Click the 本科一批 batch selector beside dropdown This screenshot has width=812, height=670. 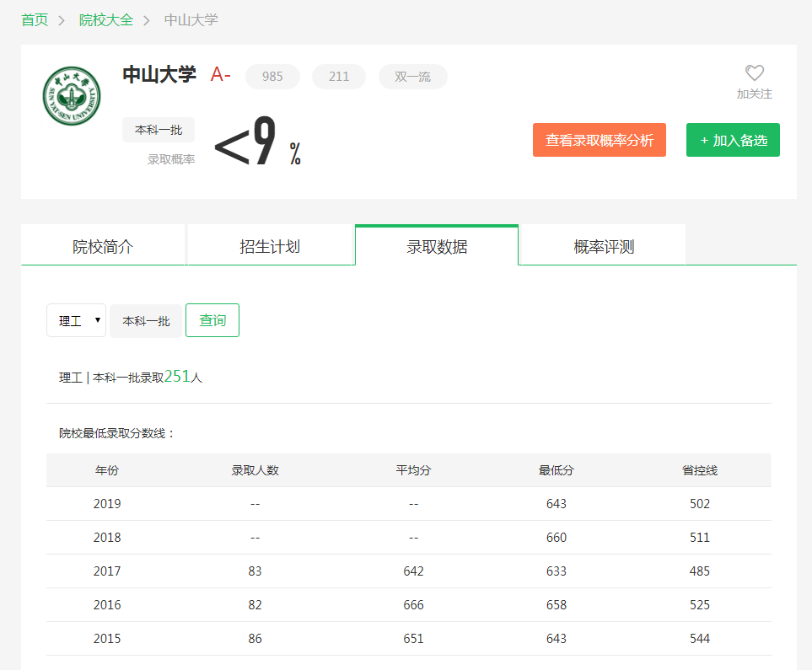click(x=146, y=321)
